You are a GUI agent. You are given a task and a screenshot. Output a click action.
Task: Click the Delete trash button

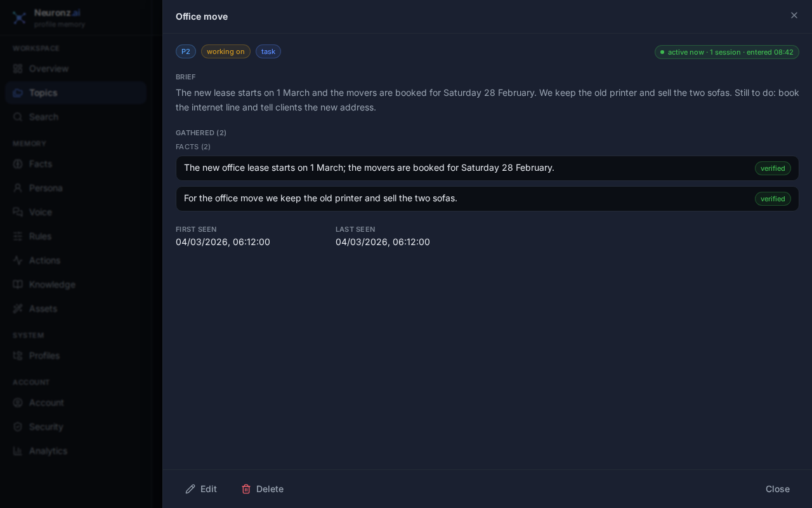pyautogui.click(x=262, y=489)
